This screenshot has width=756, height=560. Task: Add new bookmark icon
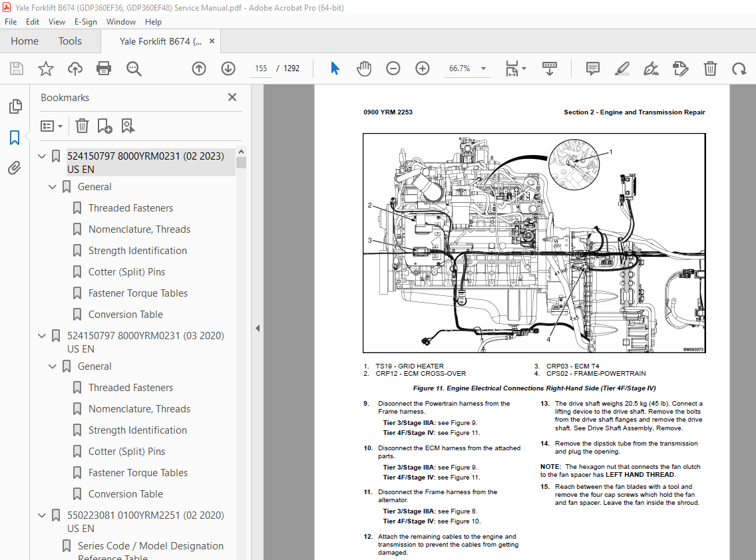(x=104, y=126)
